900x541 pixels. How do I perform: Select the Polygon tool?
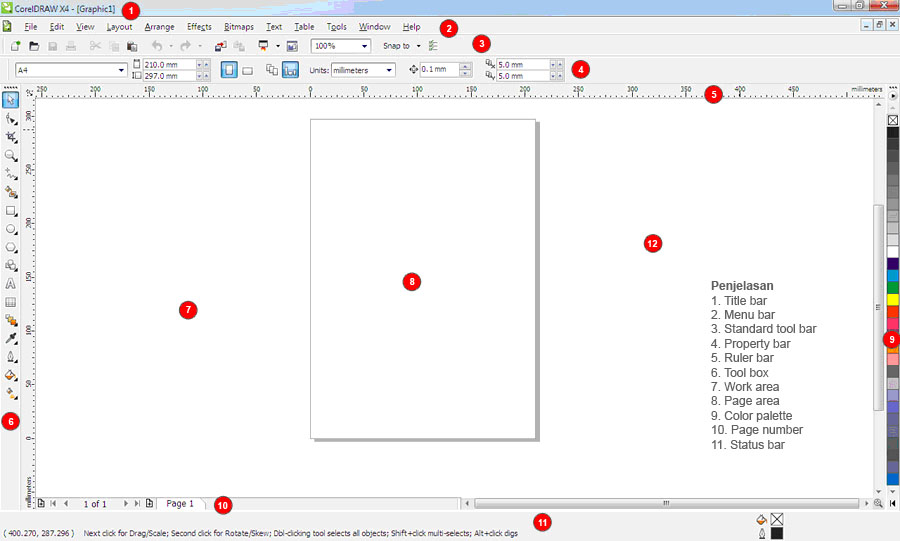10,247
